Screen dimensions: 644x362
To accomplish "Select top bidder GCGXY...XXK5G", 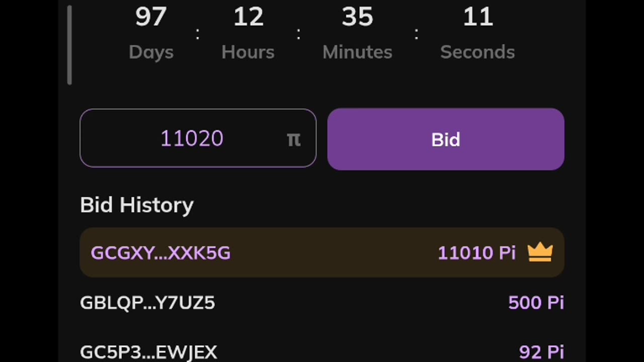I will (x=160, y=253).
